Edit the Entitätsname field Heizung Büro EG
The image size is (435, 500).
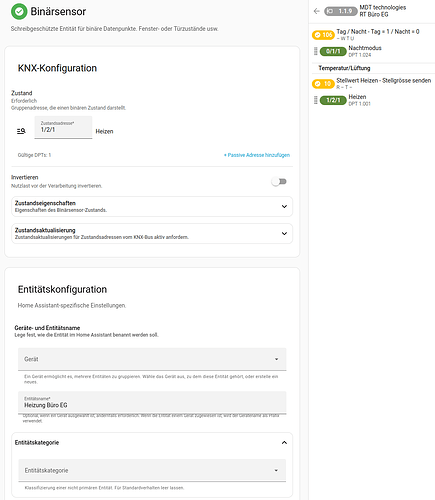coord(152,402)
